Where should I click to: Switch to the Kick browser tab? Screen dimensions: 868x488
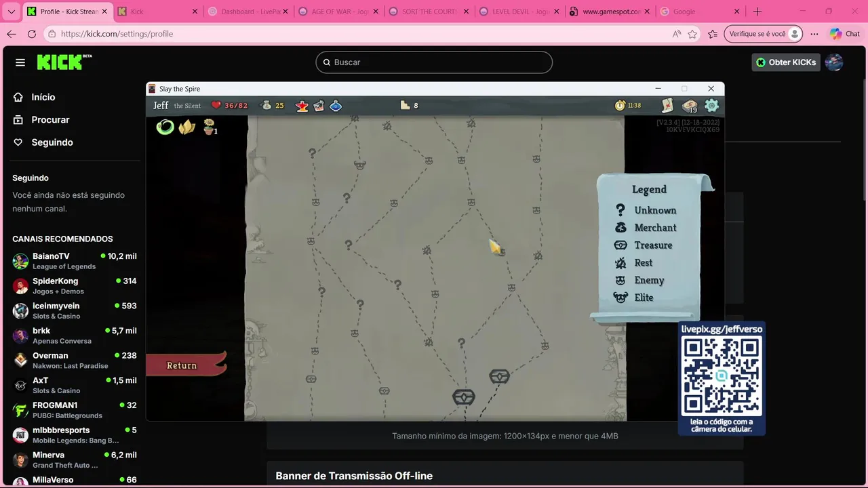coord(157,12)
